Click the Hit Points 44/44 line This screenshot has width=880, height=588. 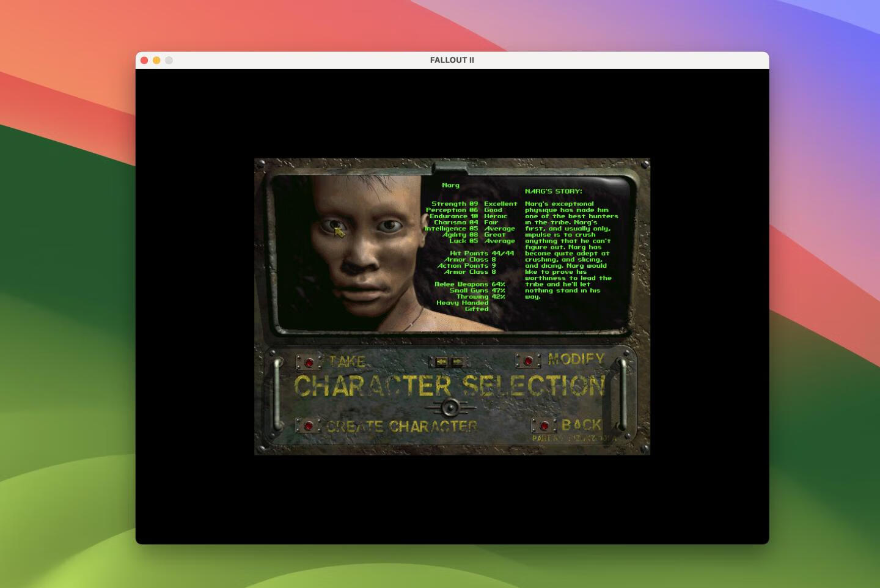click(482, 253)
